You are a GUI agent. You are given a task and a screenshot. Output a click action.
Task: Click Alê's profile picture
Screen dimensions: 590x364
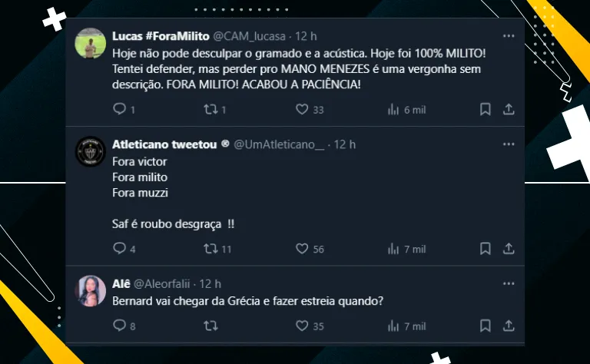[x=91, y=290]
